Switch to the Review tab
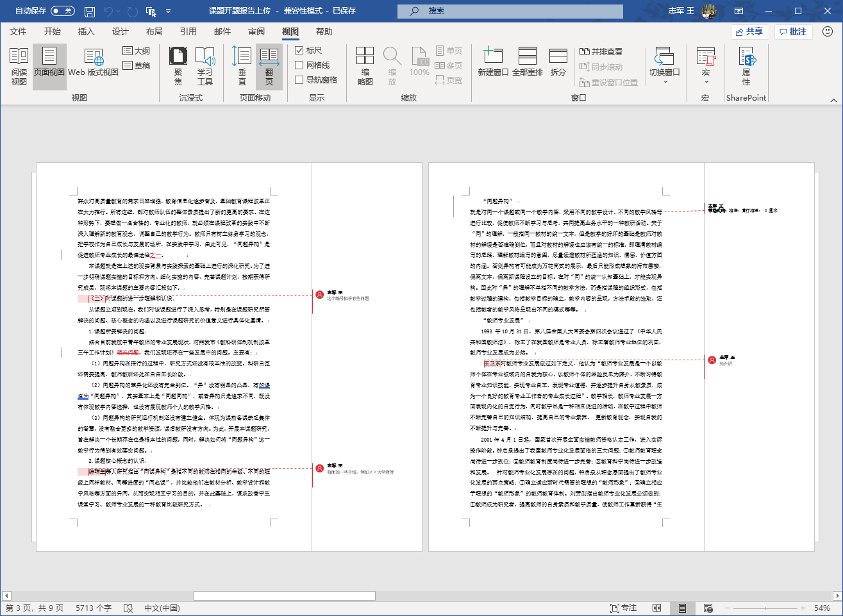This screenshot has width=843, height=616. 256,31
